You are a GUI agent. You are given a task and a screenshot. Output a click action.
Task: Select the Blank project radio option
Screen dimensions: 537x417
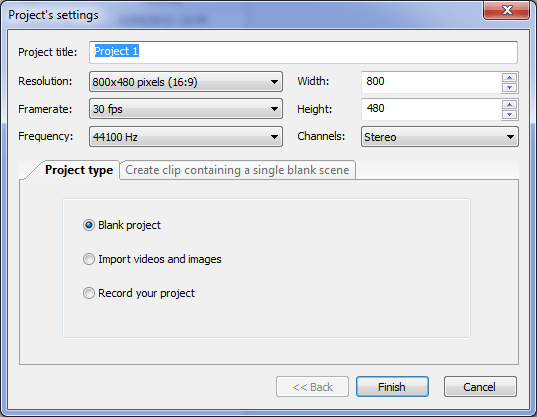[x=89, y=225]
